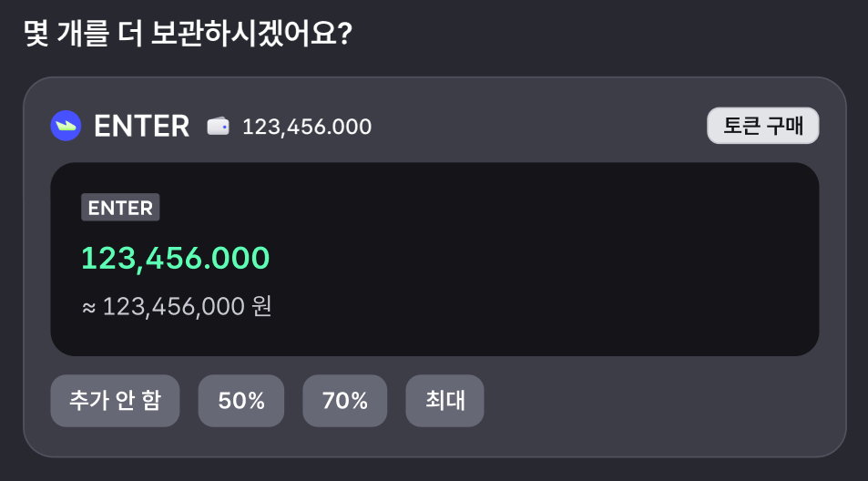The image size is (868, 481).
Task: Select the 추가 안 함 option
Action: [x=115, y=401]
